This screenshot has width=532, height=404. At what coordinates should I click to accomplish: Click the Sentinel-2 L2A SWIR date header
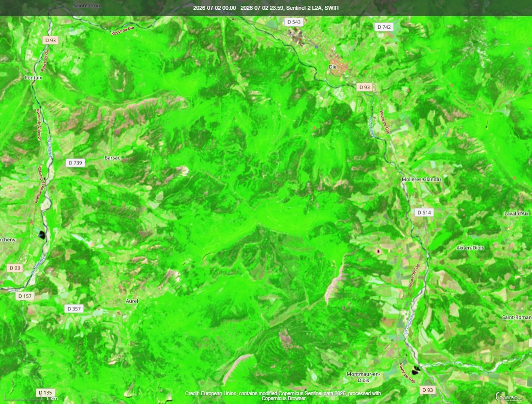[266, 8]
